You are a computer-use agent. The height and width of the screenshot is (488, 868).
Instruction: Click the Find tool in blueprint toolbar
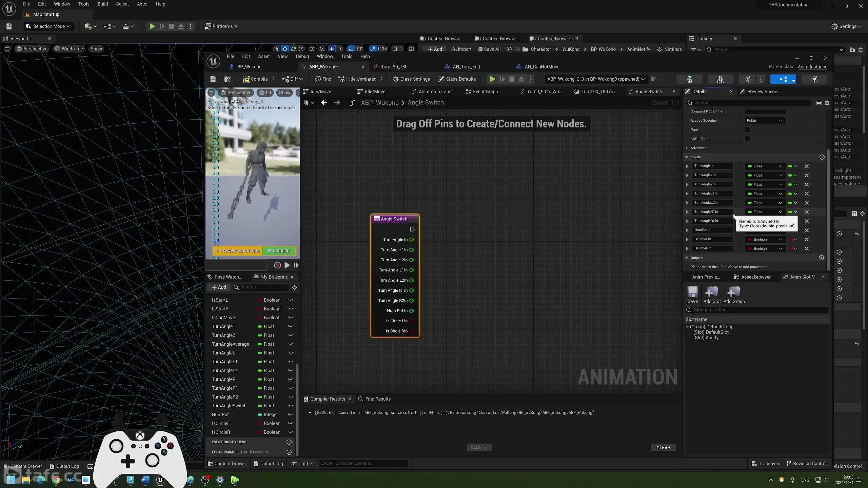click(322, 79)
